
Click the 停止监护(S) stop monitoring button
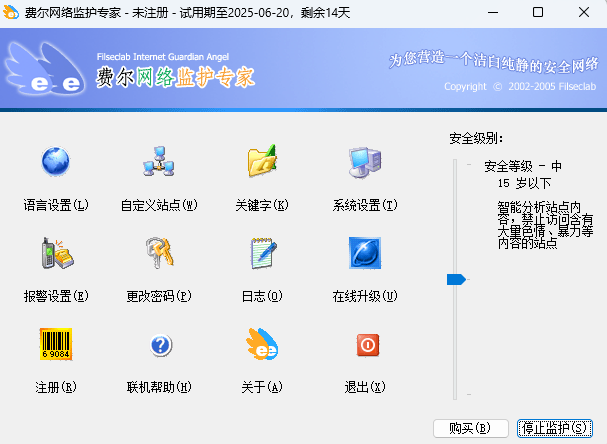(555, 428)
